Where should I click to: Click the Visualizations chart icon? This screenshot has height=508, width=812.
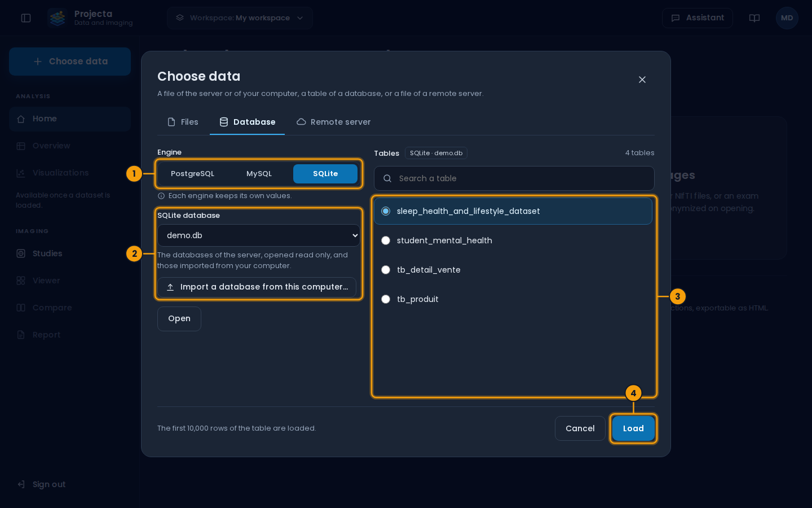point(21,173)
